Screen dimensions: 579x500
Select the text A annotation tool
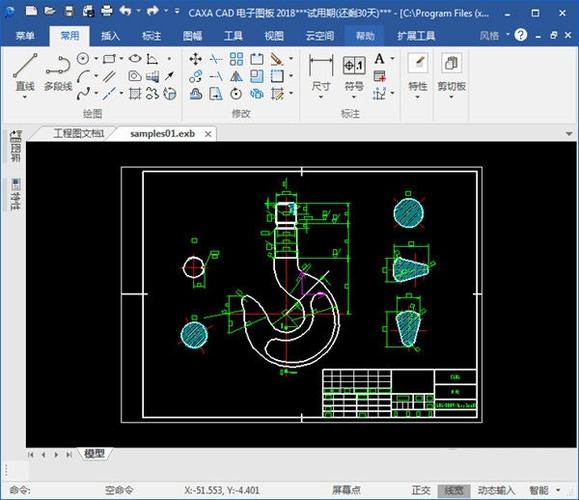(379, 58)
